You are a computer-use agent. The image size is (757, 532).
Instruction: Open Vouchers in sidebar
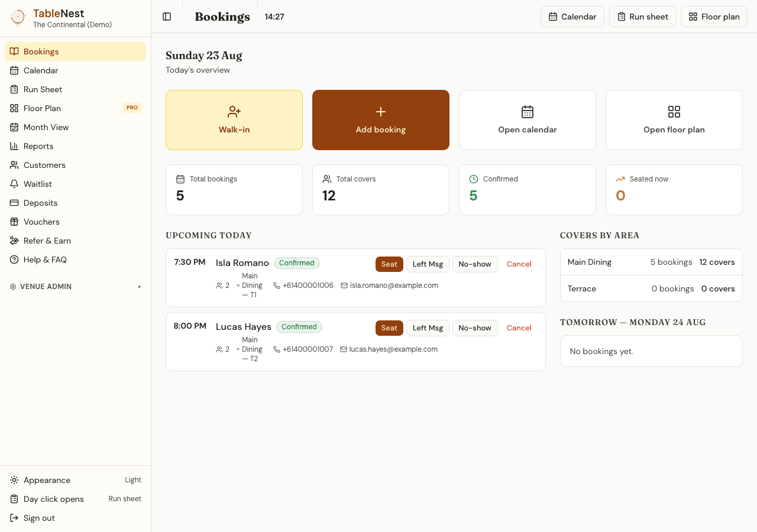(75, 222)
